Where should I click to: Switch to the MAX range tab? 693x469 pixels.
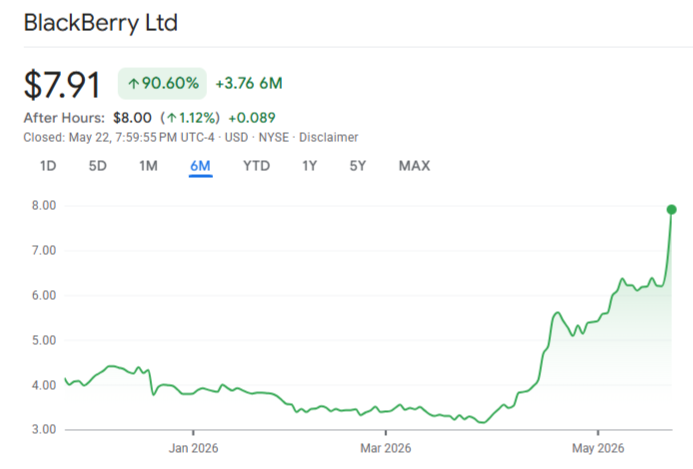pos(414,166)
